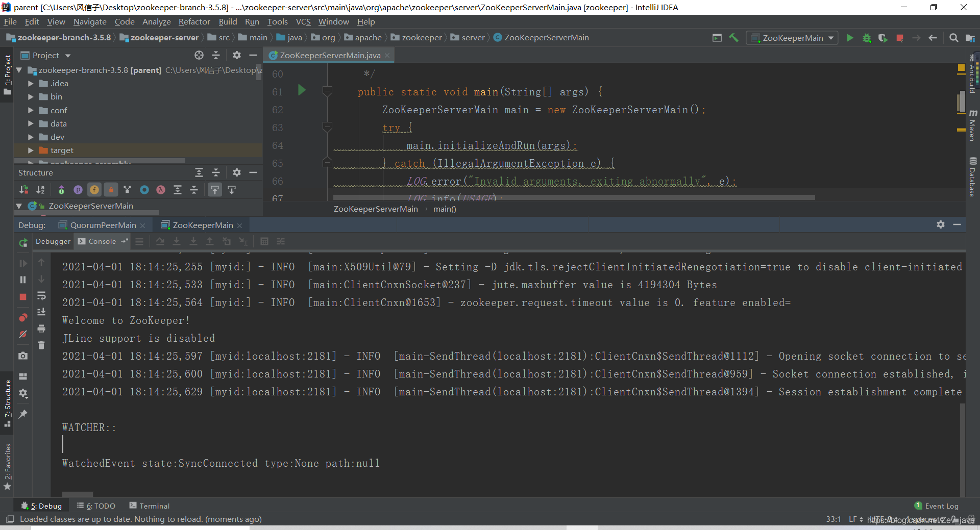Screen dimensions: 980x530
Task: Click locate (crosshair) icon in Project panel
Action: [x=199, y=55]
